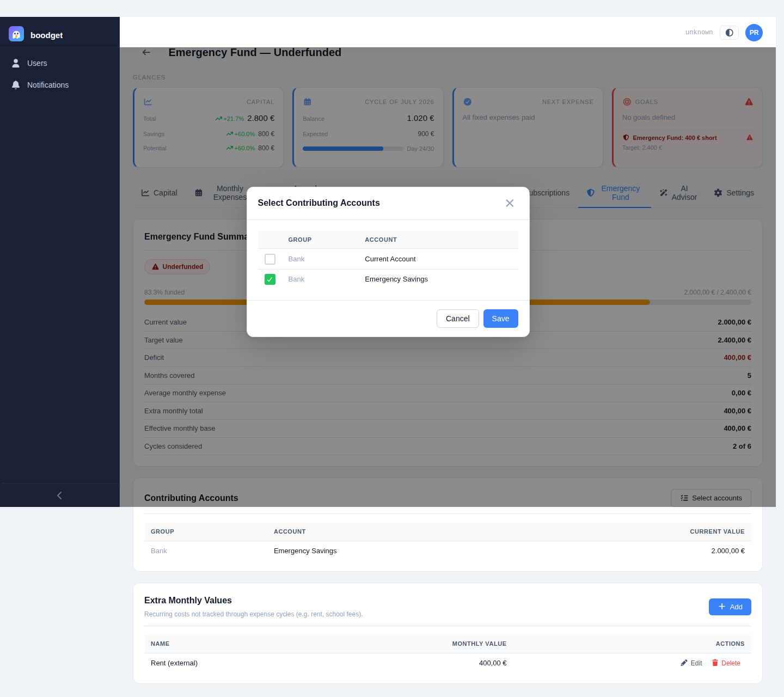
Task: Click the 'Current Account' name in dialog
Action: click(390, 259)
